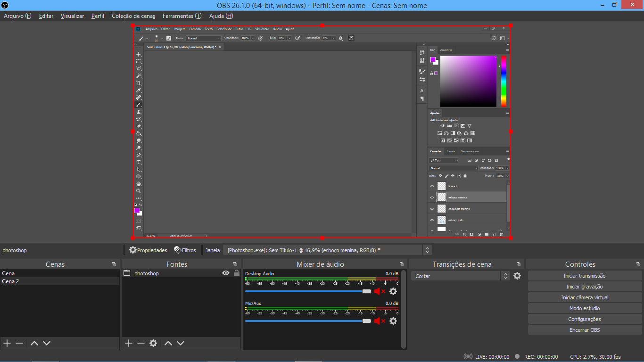Select the Clone Stamp tool in preview

139,112
